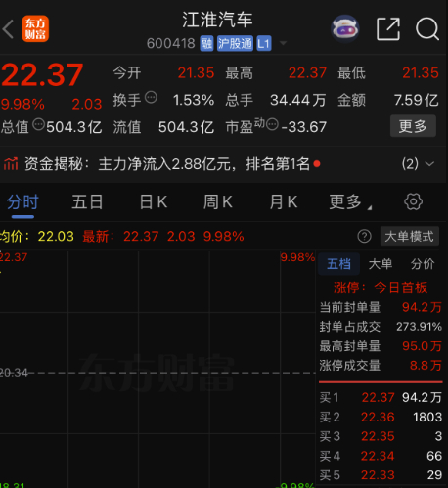Switch to the 日K chart tab

click(154, 202)
